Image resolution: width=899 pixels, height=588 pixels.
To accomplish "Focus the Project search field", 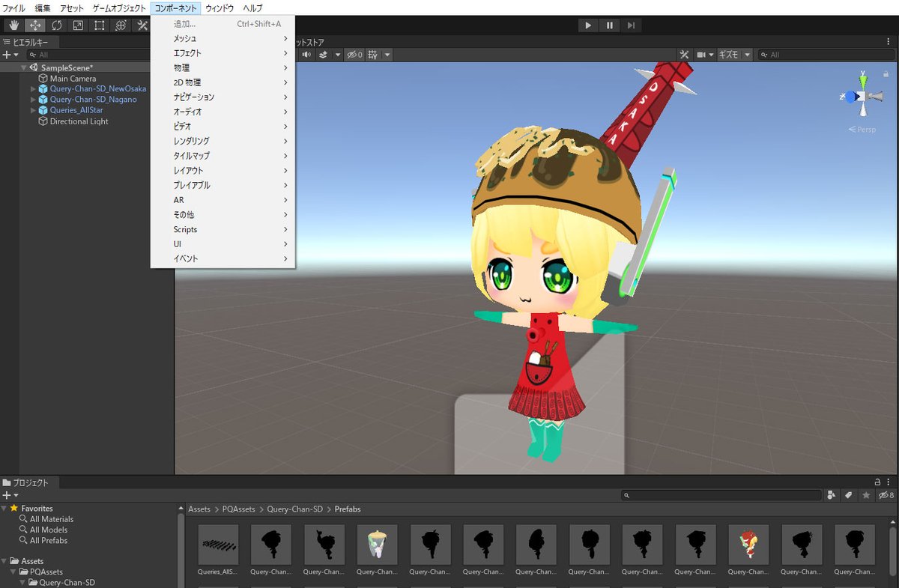I will [x=721, y=495].
